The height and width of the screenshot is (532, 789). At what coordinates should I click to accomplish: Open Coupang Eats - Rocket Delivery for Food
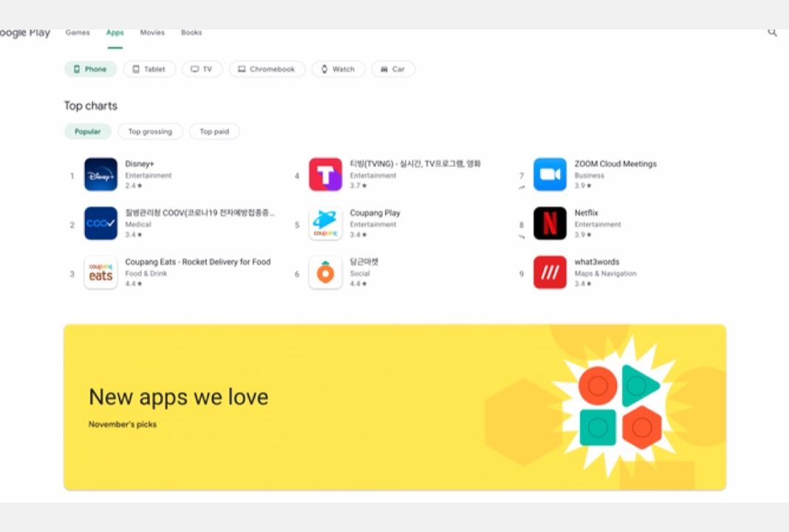pyautogui.click(x=198, y=262)
